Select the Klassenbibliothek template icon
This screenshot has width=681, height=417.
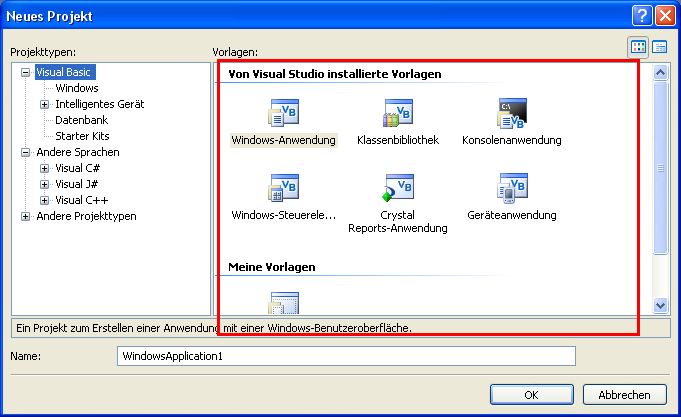[x=398, y=113]
